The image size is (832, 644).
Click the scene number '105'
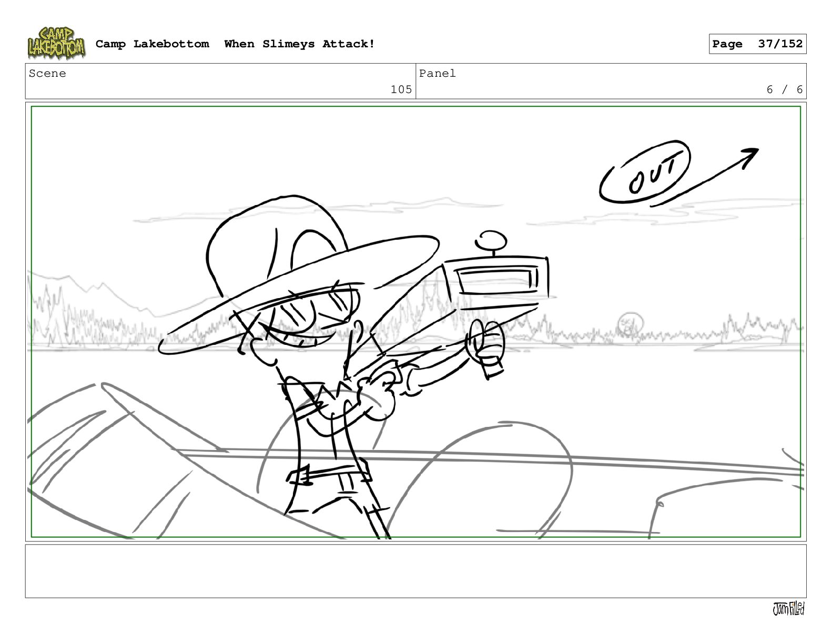tap(401, 89)
